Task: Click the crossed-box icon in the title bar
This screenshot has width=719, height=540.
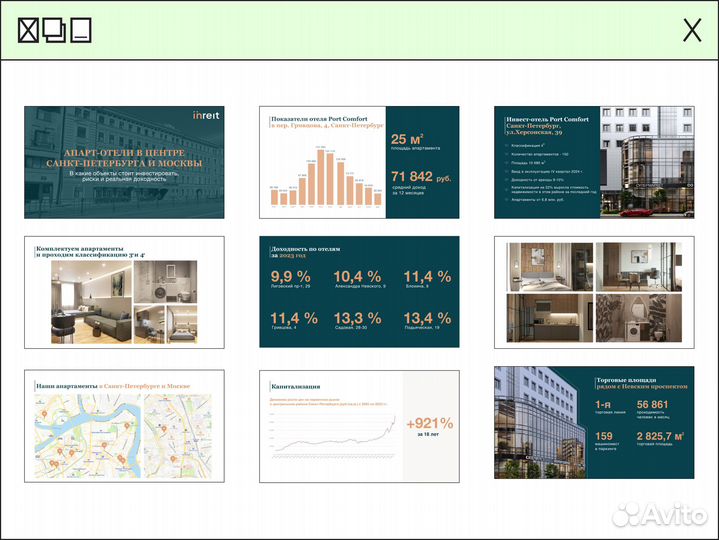Action: click(29, 31)
